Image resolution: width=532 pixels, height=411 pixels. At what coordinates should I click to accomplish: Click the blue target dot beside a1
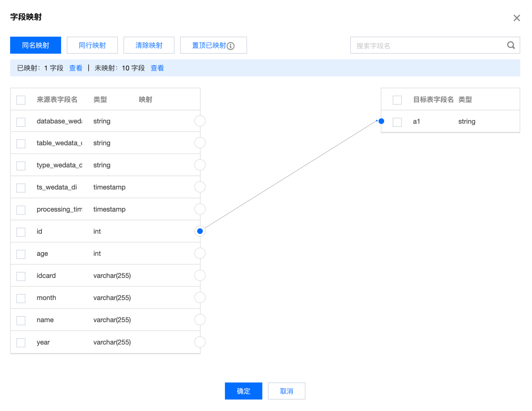coord(381,121)
